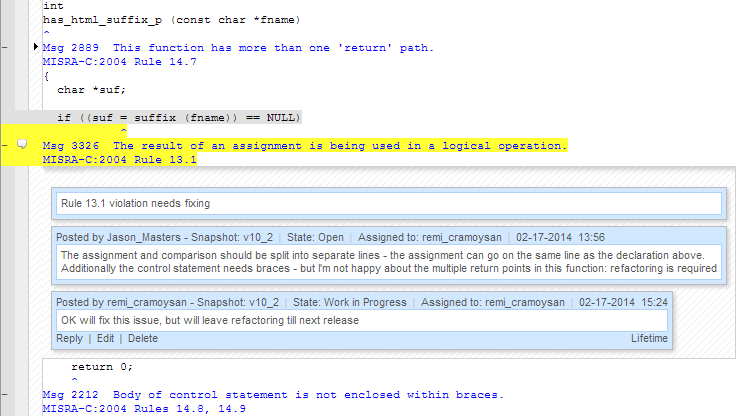Click the comment bubble icon beside Msg 3326

point(22,144)
